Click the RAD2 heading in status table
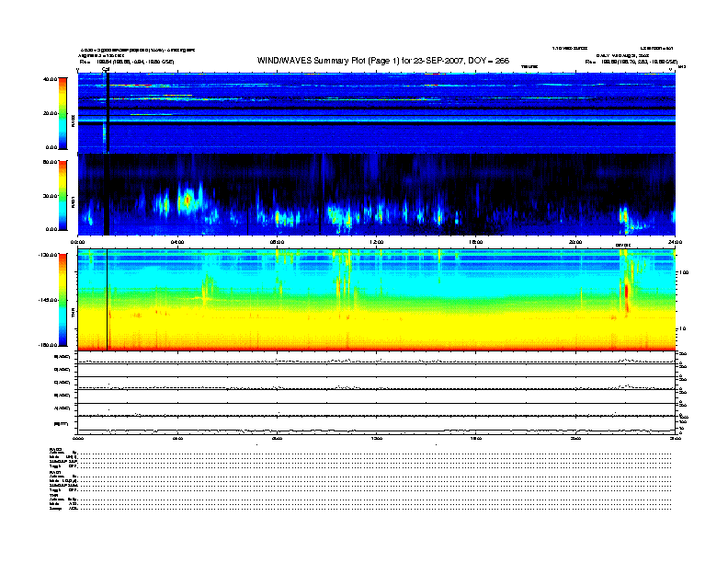 pos(56,450)
